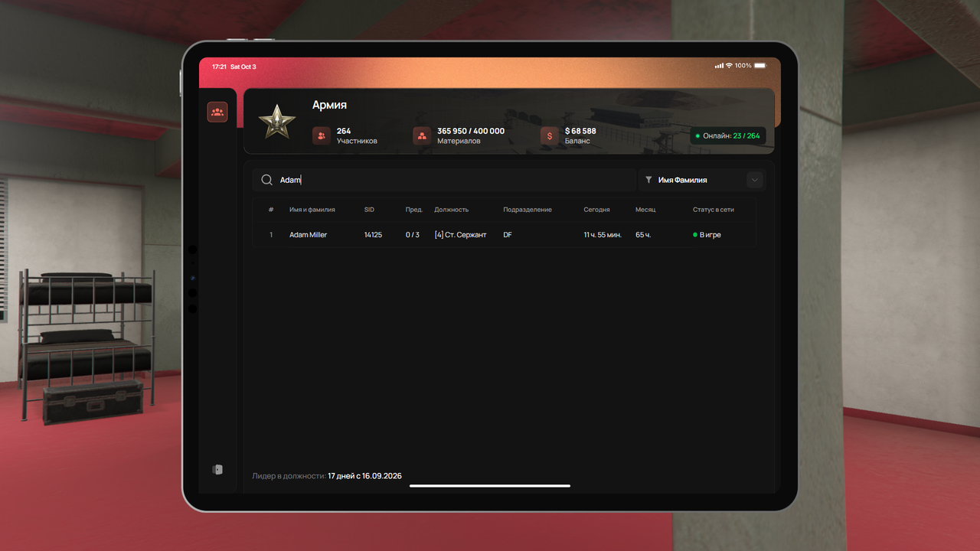Image resolution: width=980 pixels, height=551 pixels.
Task: Open the Имя Фамилия filter dropdown
Action: [x=701, y=180]
